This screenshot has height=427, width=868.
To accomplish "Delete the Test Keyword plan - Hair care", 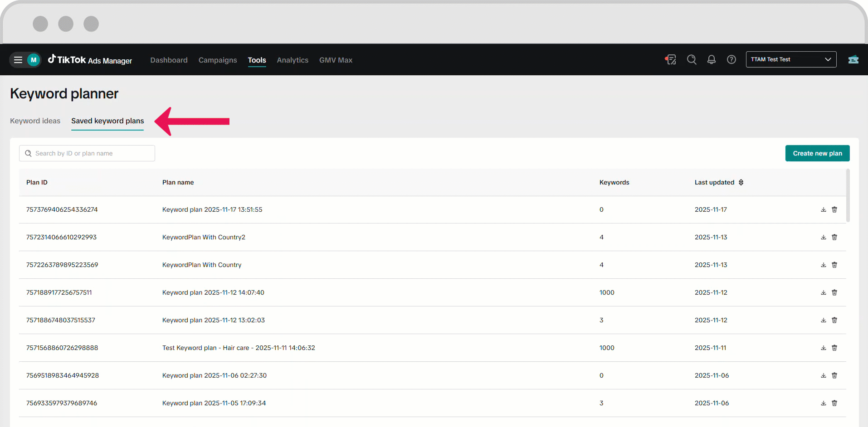I will pyautogui.click(x=834, y=348).
